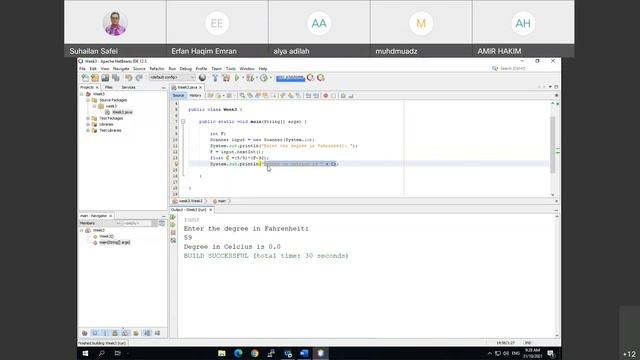Close the Output Week3 (run) tab
Screen dimensions: 640x360
tap(211, 210)
